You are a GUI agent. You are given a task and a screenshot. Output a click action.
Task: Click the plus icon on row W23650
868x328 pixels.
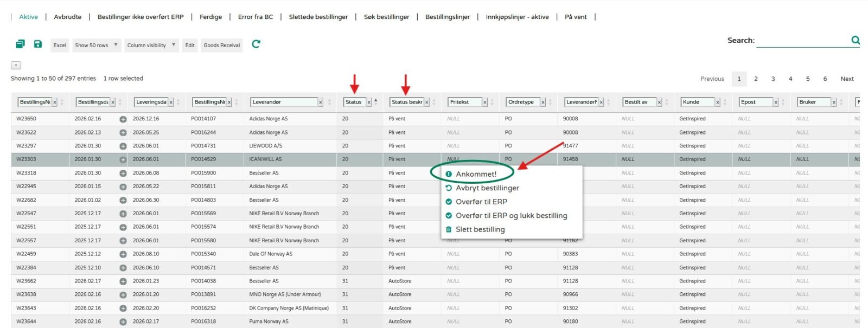point(123,119)
